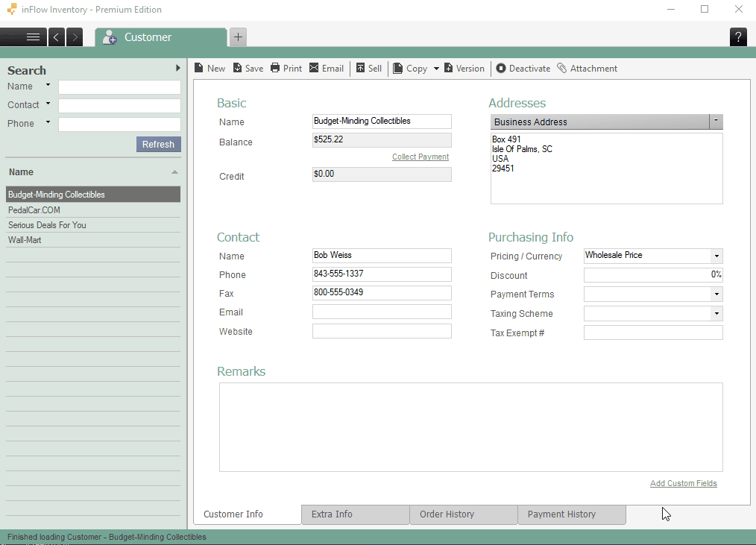Open the Attachment option

[x=588, y=69]
